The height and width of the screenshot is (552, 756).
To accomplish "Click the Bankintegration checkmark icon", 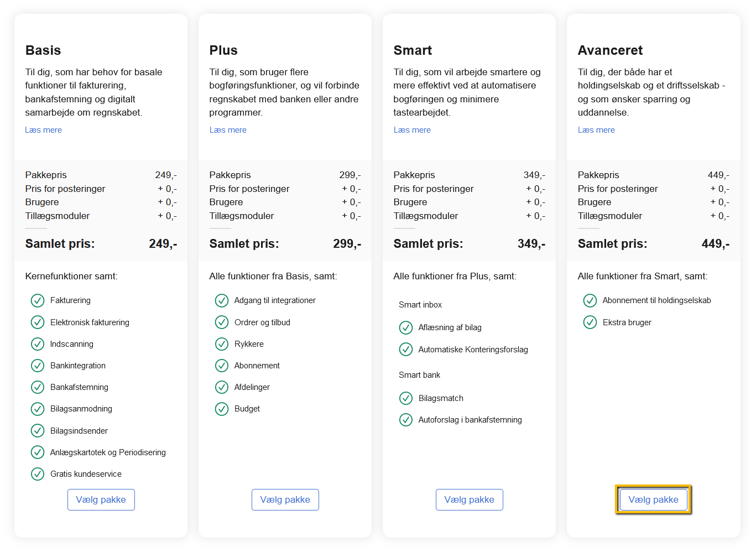I will pyautogui.click(x=37, y=366).
